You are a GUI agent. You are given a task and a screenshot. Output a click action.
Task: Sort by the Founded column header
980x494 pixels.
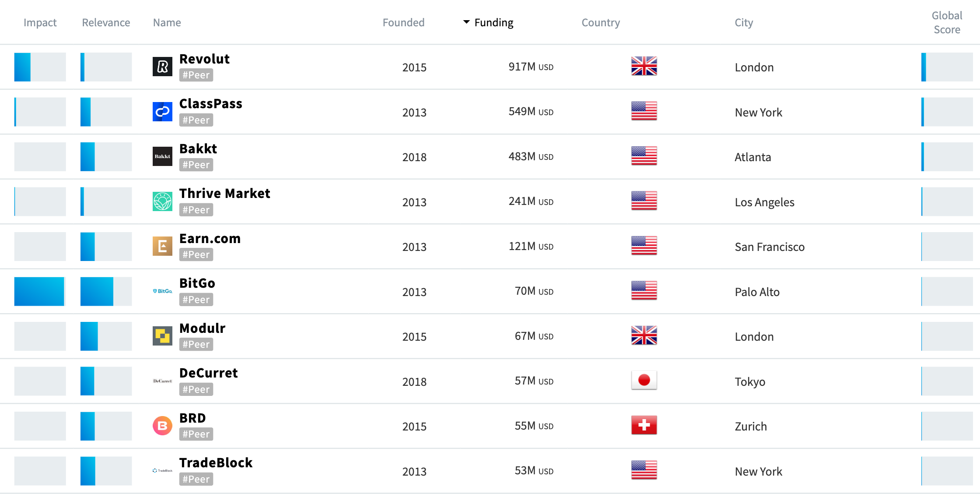[403, 22]
